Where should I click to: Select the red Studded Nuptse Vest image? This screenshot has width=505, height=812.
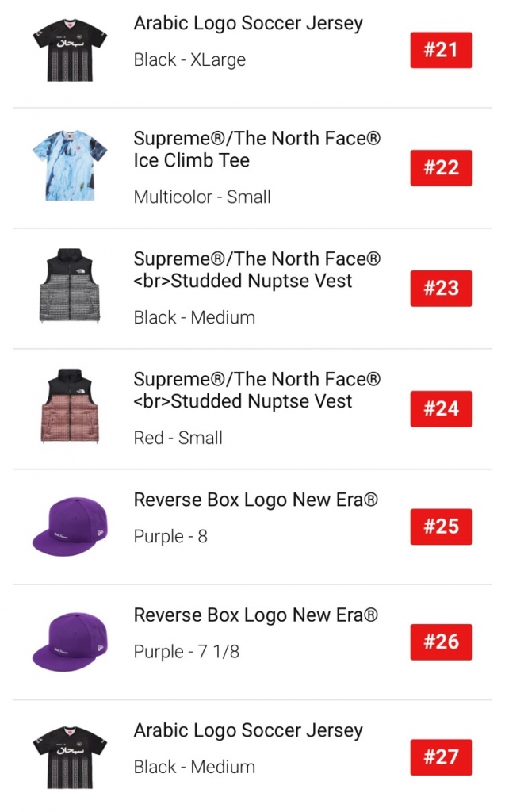[70, 408]
